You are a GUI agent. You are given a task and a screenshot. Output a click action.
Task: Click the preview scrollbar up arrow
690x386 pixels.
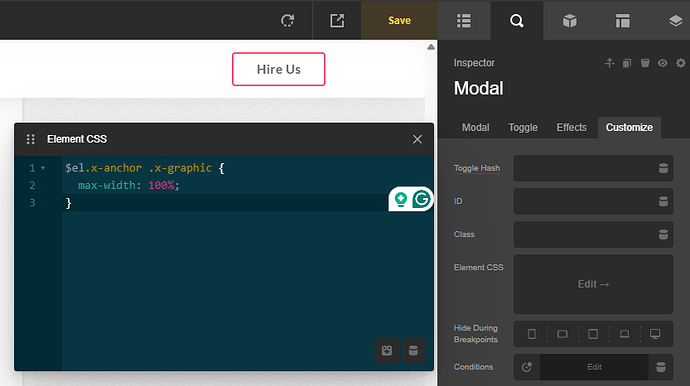431,47
